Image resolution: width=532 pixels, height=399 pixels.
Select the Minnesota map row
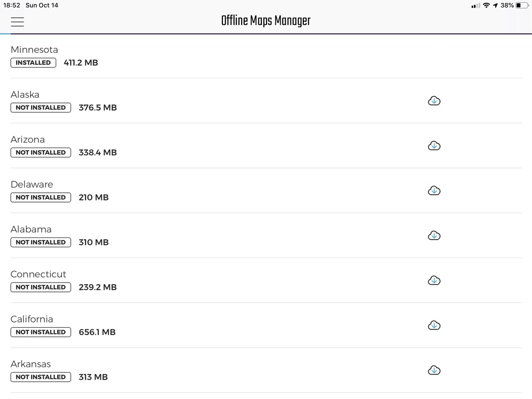208,56
